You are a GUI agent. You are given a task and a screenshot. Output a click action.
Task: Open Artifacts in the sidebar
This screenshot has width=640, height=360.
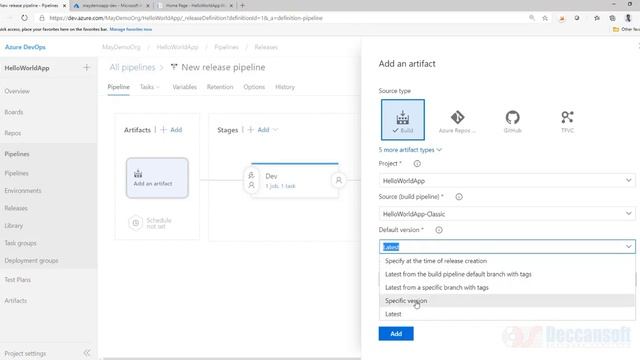pos(16,301)
